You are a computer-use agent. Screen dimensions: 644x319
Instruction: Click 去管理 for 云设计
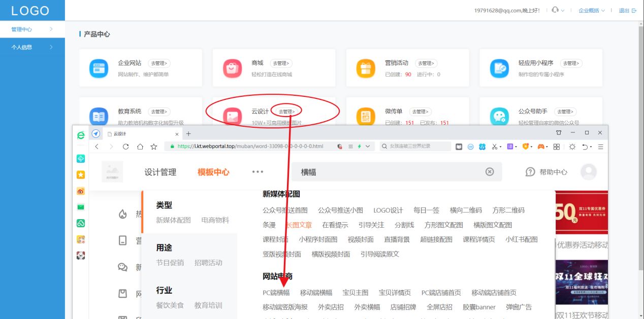286,111
